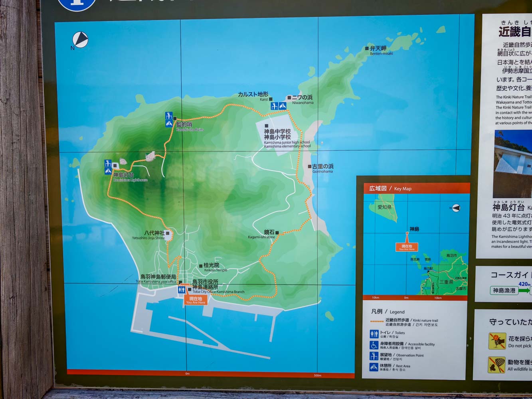Click the orange Kinki nature trail legend line
The width and height of the screenshot is (532, 399).
(377, 321)
